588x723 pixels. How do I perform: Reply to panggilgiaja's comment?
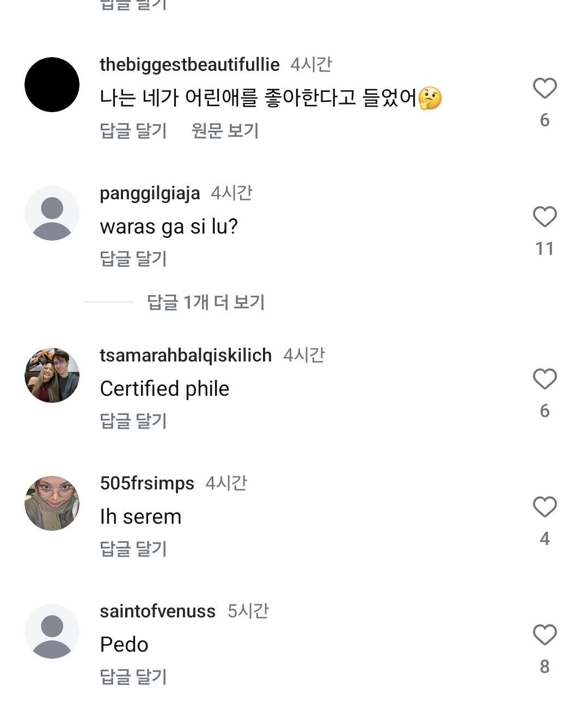tap(133, 259)
